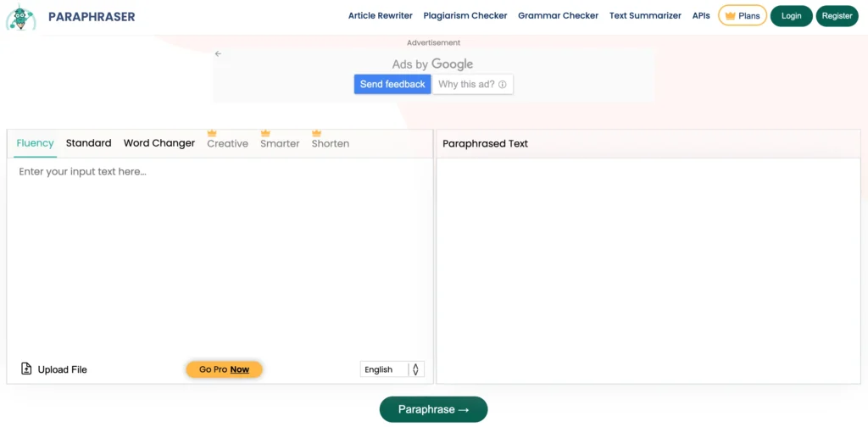Click the PARAPHRASER brand name
This screenshot has height=427, width=868.
[x=92, y=17]
